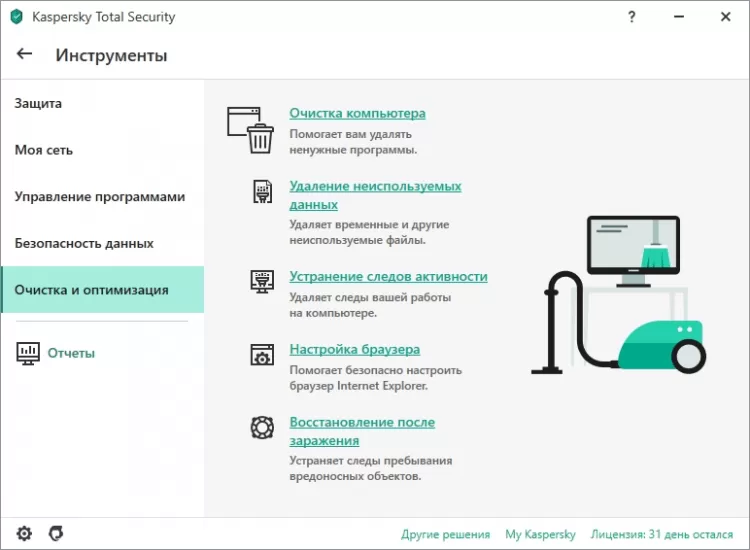Click the reports chart monitor icon
750x550 pixels.
tap(28, 353)
